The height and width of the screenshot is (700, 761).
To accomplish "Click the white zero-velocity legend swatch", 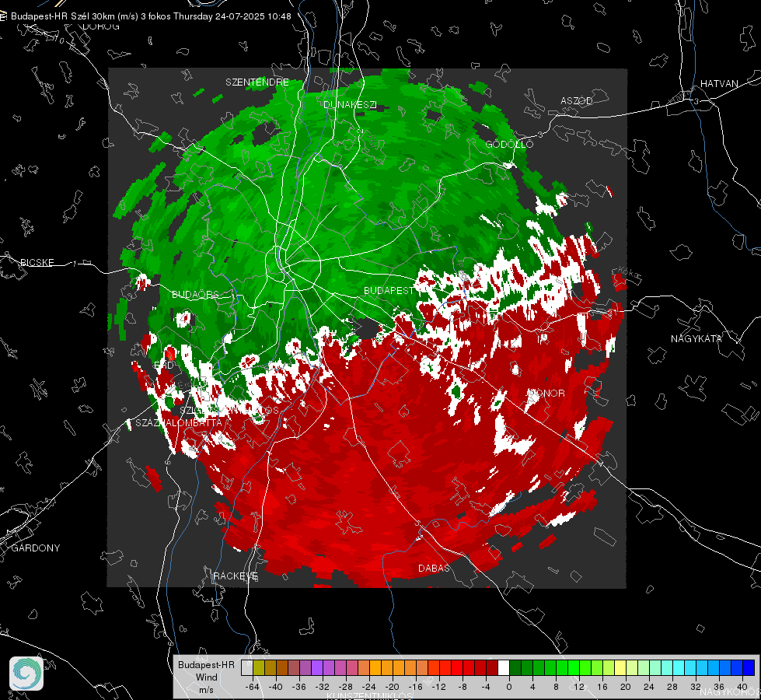I will pos(504,667).
